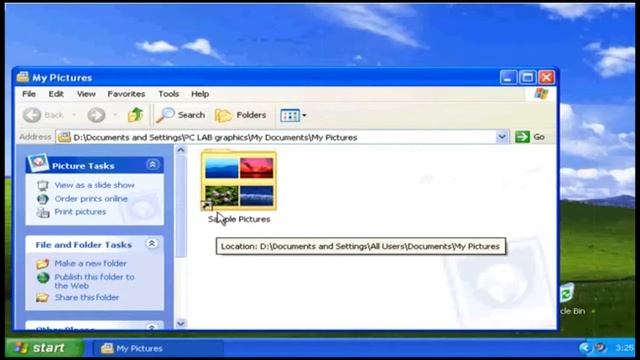Expand the Address bar dropdown
Screen dimensions: 640x360
click(x=502, y=137)
